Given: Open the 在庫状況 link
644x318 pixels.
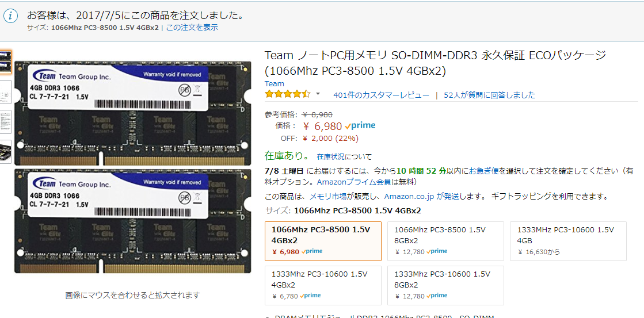Looking at the screenshot, I should 330,156.
